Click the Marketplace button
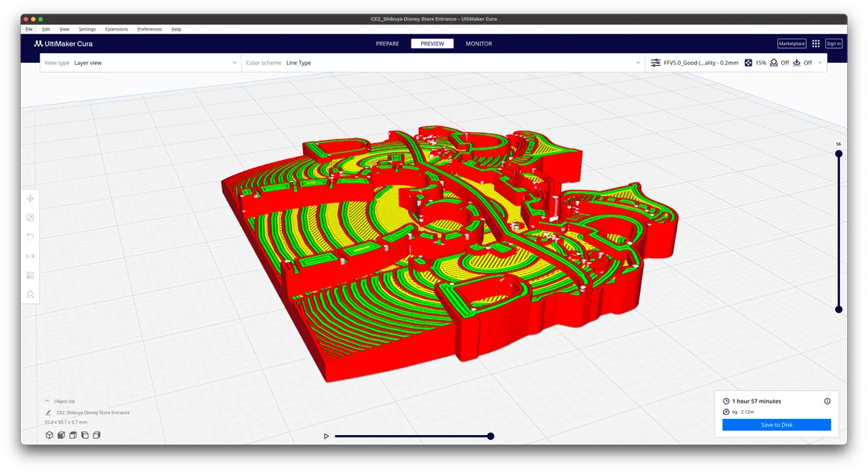868x472 pixels. pos(792,43)
